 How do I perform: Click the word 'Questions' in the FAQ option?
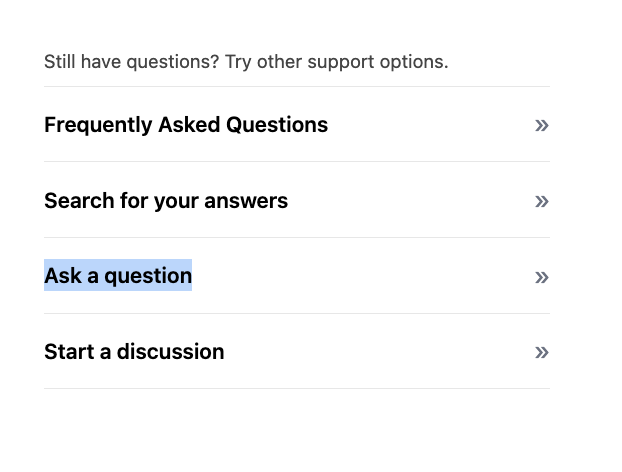277,125
